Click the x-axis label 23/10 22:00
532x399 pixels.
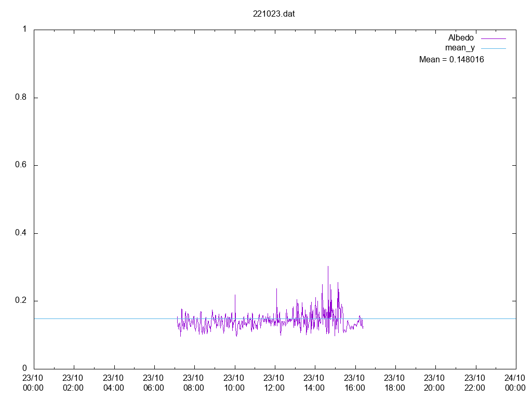475,383
